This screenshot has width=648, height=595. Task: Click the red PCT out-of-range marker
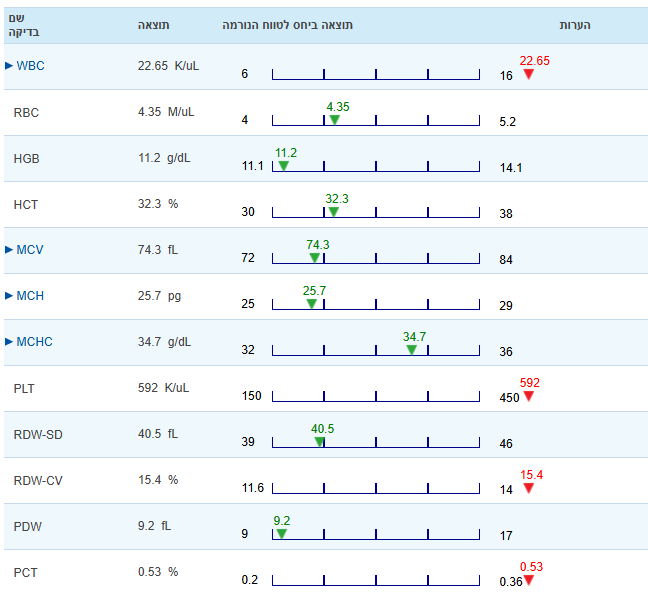point(529,581)
